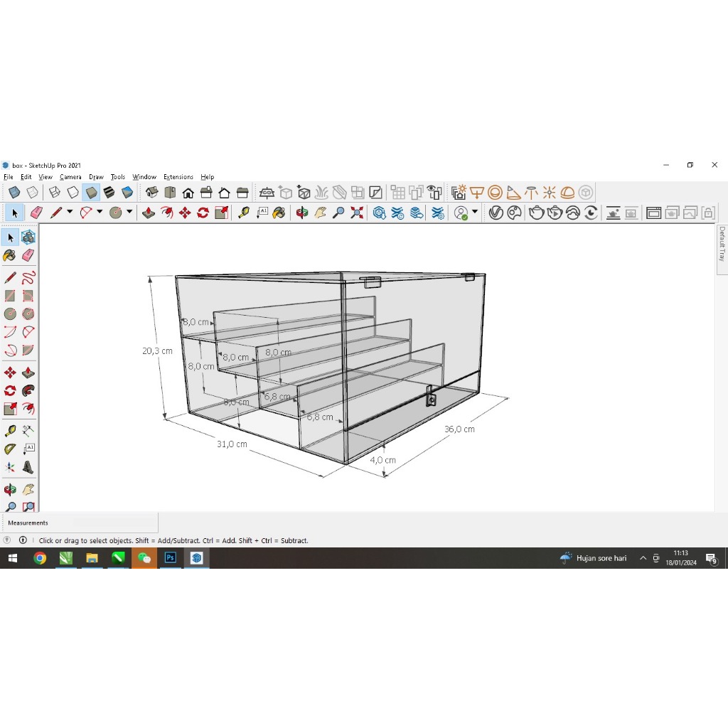Select the Pan hand tool in top toolbar
This screenshot has height=728, width=728.
(321, 213)
